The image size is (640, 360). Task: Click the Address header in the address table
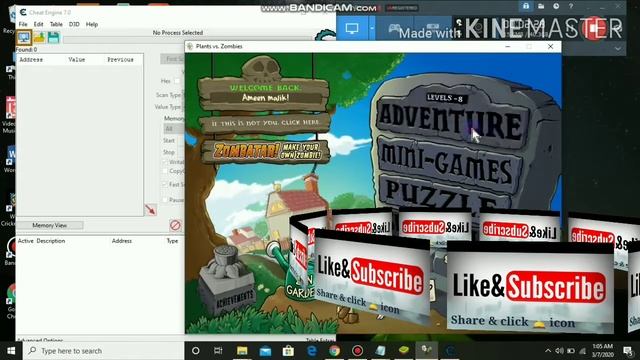coord(122,241)
